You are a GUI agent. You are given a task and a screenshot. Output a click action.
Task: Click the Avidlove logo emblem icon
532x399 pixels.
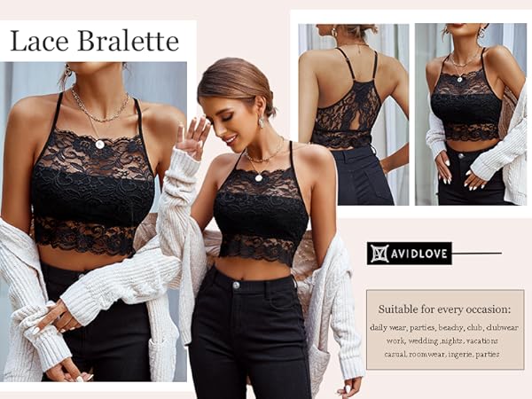379,254
